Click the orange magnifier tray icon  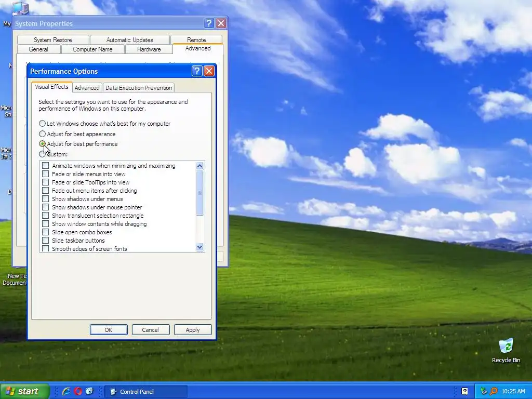494,392
